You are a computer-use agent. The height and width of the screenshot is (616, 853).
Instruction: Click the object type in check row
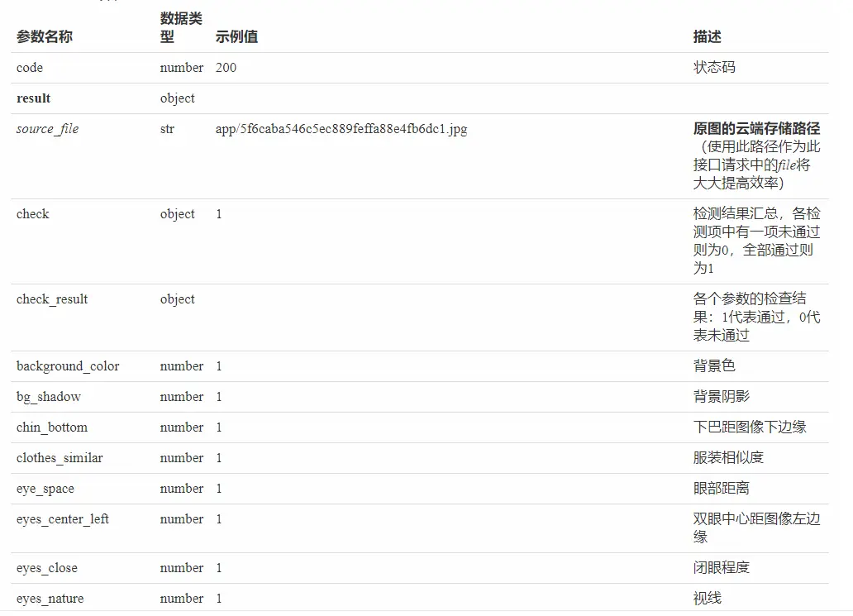[x=178, y=214]
